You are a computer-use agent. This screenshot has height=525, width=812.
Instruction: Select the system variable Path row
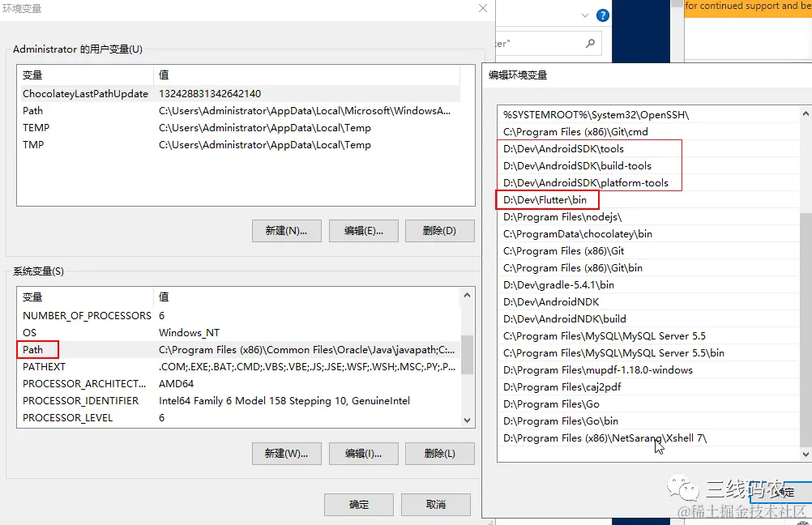tap(238, 350)
